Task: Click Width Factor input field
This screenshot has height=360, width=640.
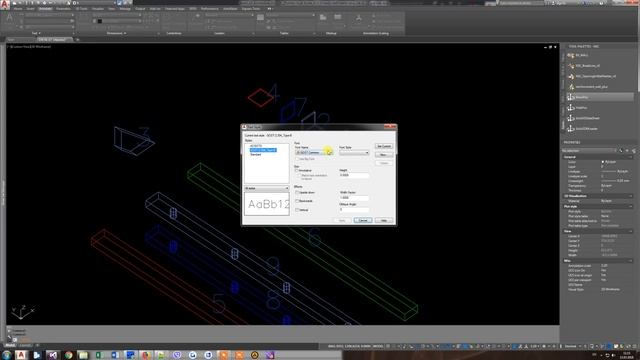Action: click(x=354, y=198)
